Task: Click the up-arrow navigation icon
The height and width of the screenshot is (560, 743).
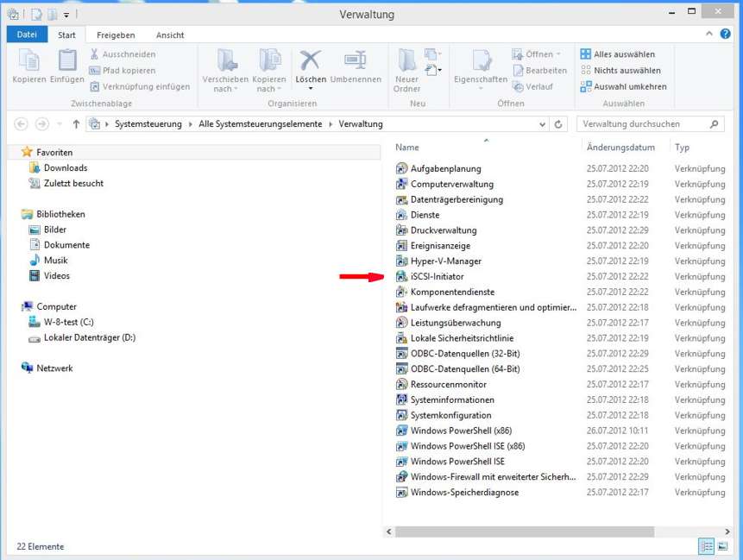Action: (x=76, y=124)
